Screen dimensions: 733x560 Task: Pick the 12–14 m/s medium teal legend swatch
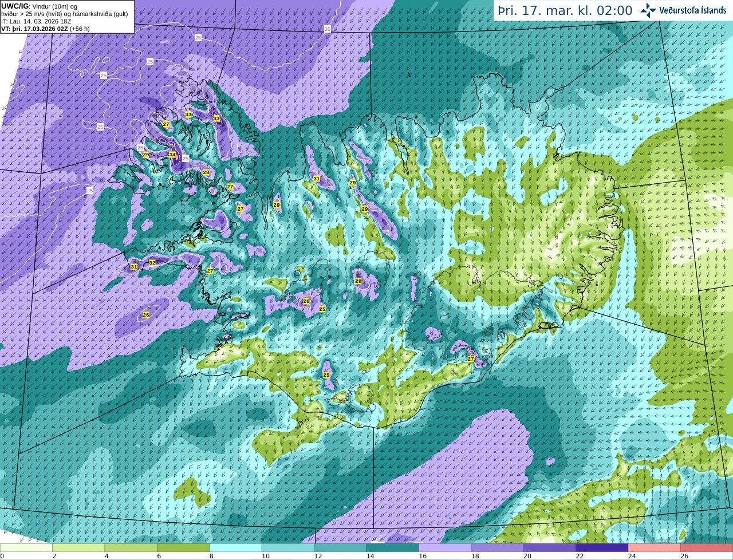pyautogui.click(x=340, y=548)
